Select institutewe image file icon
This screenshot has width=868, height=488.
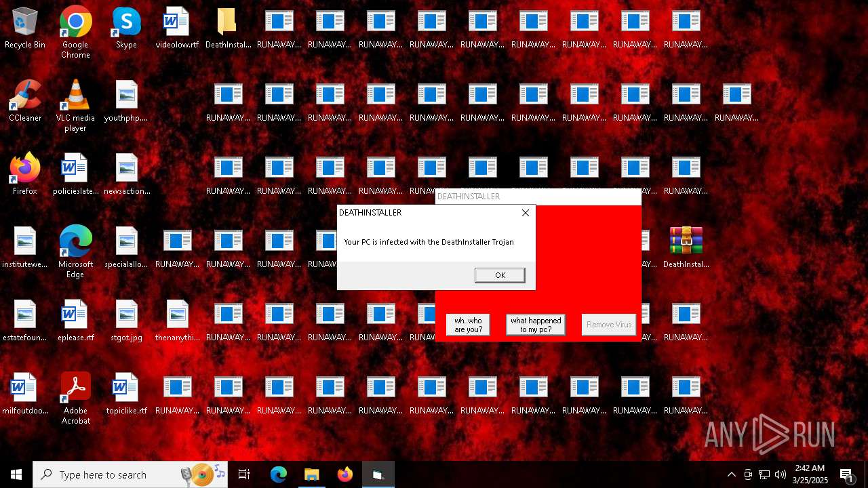coord(25,248)
